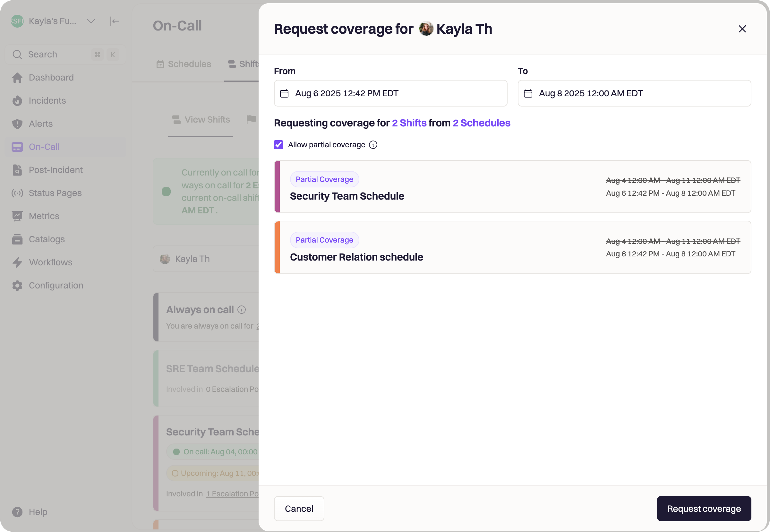770x532 pixels.
Task: Open the To date picker field
Action: point(634,93)
